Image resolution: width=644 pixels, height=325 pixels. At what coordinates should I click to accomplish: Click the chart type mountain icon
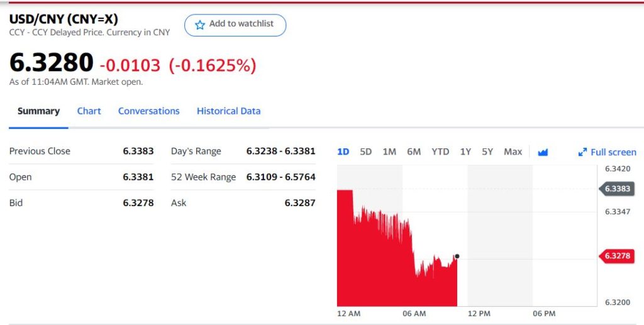coord(543,152)
